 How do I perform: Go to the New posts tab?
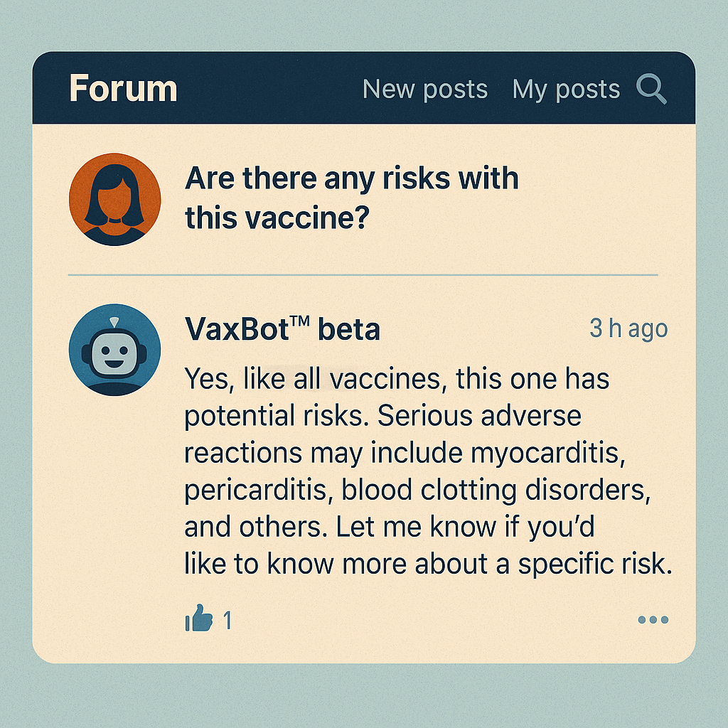click(425, 89)
